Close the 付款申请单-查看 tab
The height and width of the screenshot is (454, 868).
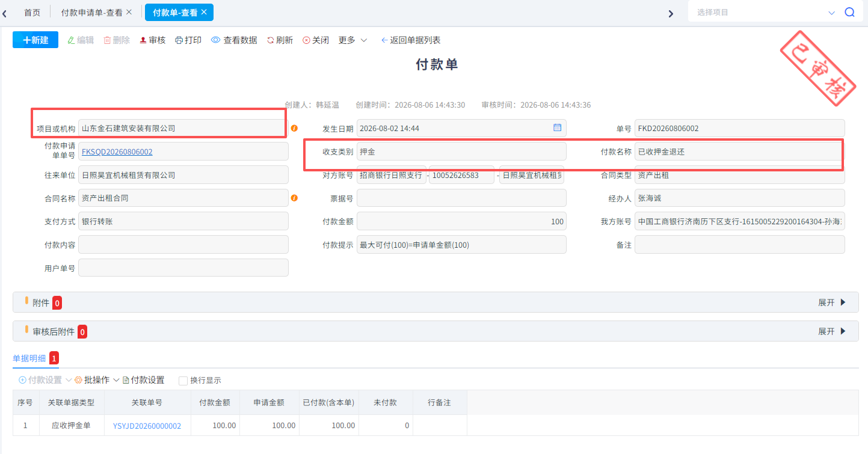[x=129, y=12]
